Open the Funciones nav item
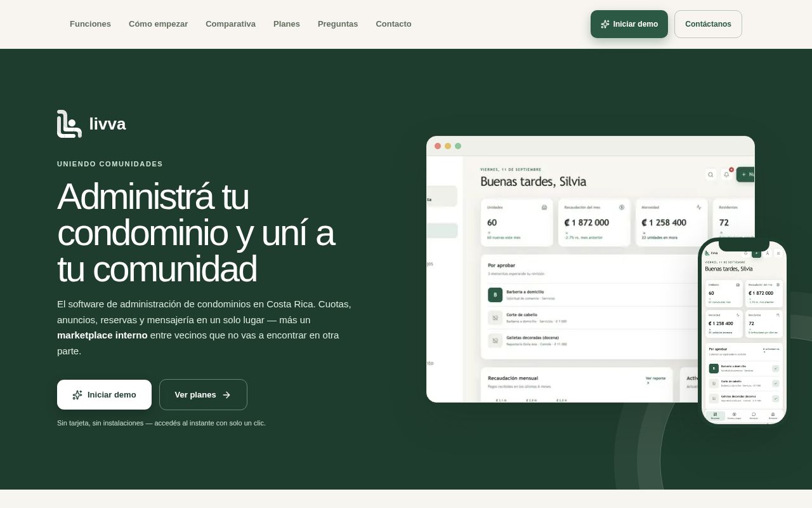 90,24
